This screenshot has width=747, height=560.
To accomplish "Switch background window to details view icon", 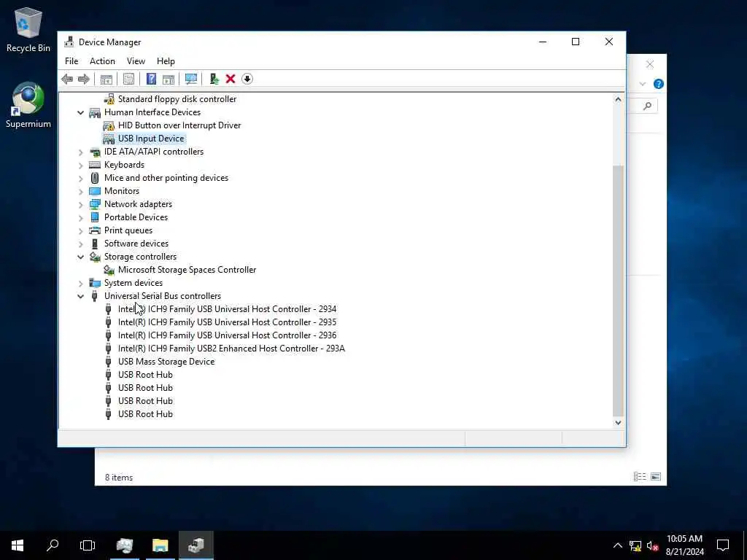I will pyautogui.click(x=640, y=476).
